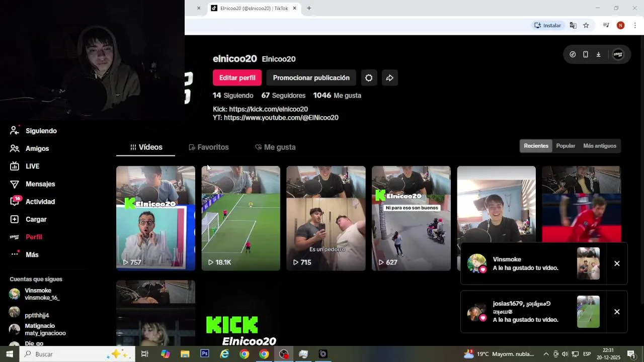Sort videos by Popular
The height and width of the screenshot is (362, 644).
(566, 146)
